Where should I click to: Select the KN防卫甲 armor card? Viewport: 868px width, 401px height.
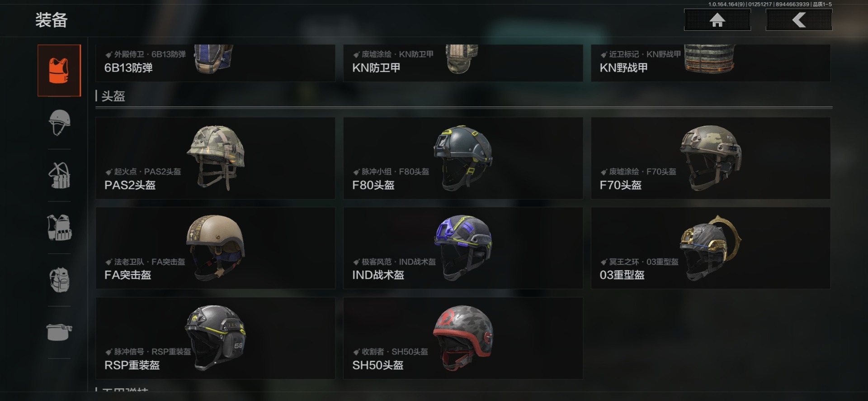[x=463, y=63]
